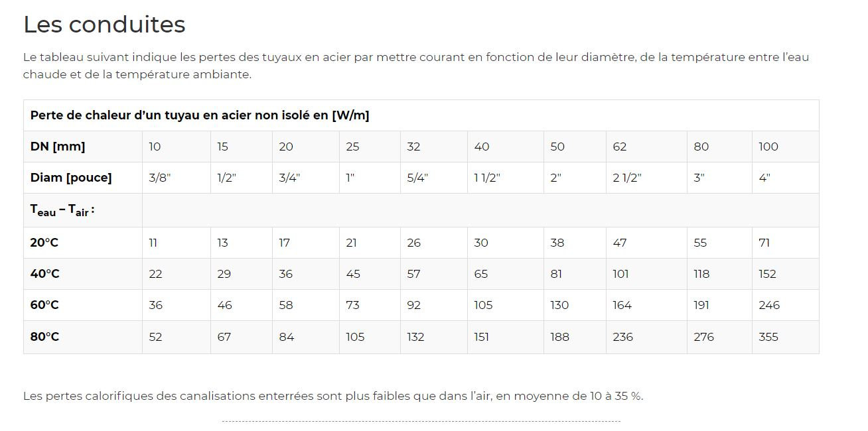Click the cell with value 101
The width and height of the screenshot is (868, 431).
620,274
